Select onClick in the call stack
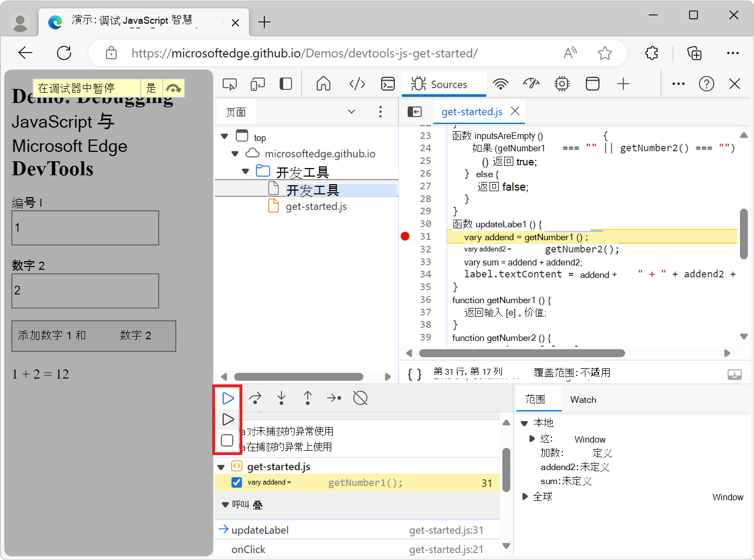754x560 pixels. point(248,549)
